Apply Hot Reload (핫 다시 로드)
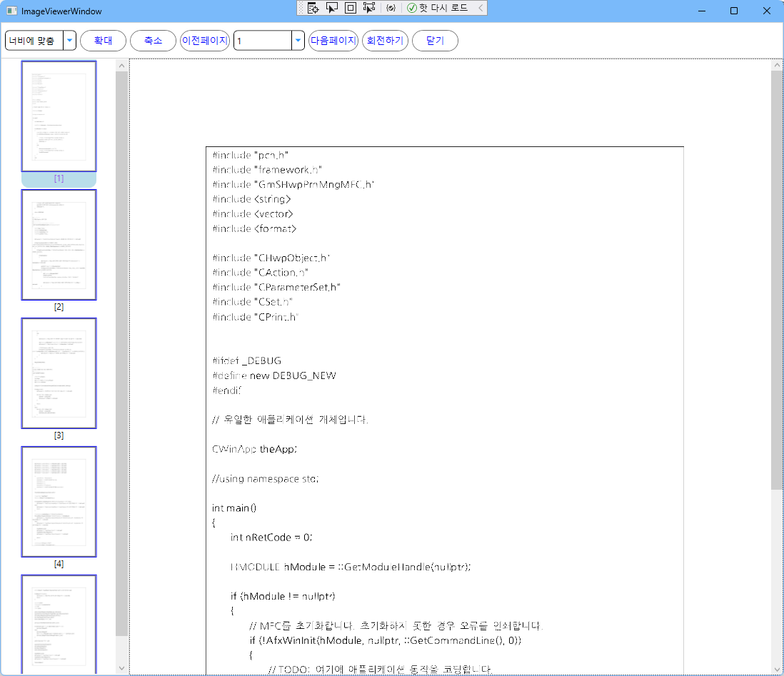Image resolution: width=784 pixels, height=676 pixels. pos(437,8)
